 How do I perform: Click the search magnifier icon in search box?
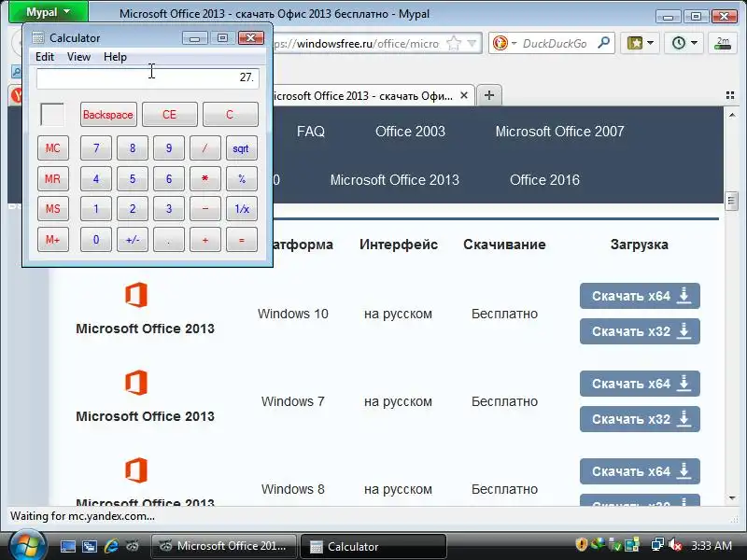coord(603,43)
